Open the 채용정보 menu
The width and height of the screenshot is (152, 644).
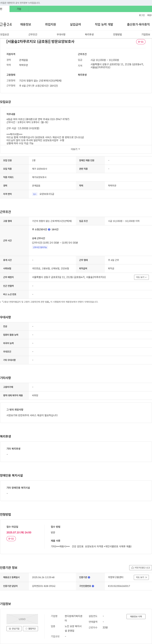(26, 24)
